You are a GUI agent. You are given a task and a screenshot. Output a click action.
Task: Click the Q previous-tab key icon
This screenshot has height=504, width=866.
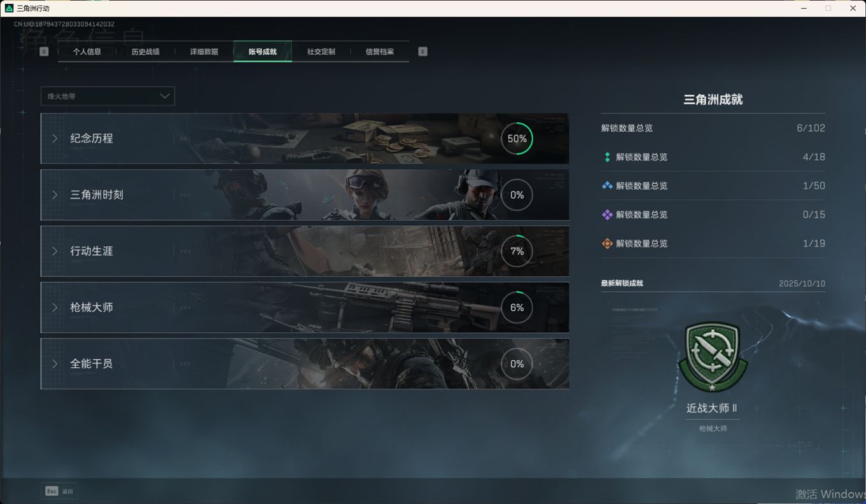click(44, 52)
